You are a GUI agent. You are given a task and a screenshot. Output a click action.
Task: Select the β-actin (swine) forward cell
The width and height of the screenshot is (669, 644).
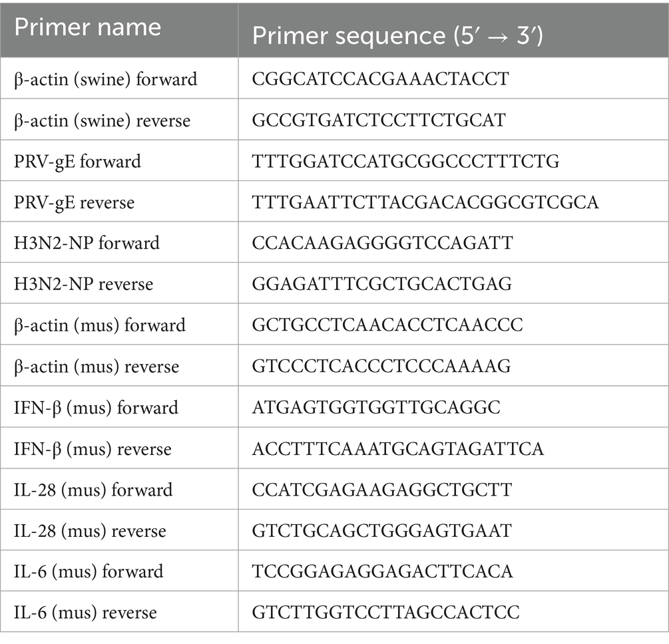[x=106, y=80]
